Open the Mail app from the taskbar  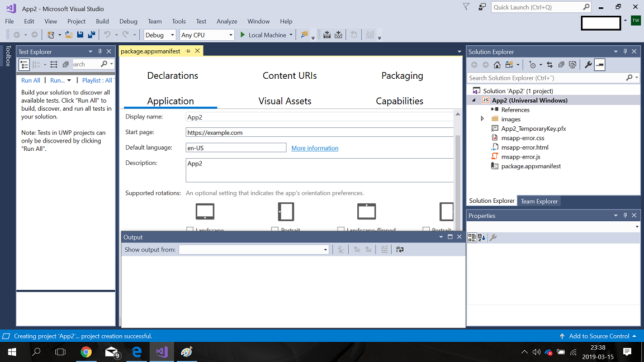point(111,352)
